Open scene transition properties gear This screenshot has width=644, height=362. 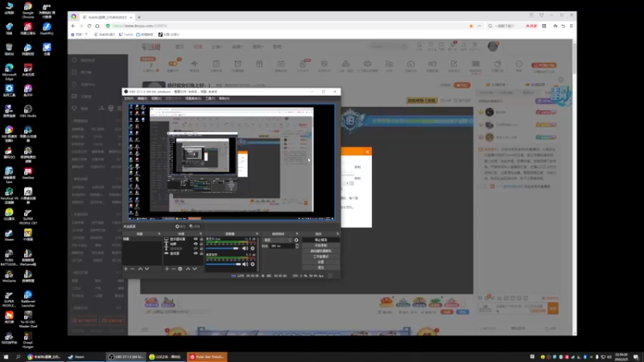(x=296, y=240)
